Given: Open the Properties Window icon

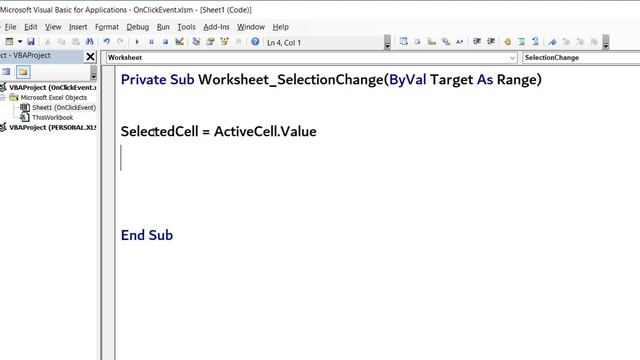Looking at the screenshot, I should (x=210, y=42).
